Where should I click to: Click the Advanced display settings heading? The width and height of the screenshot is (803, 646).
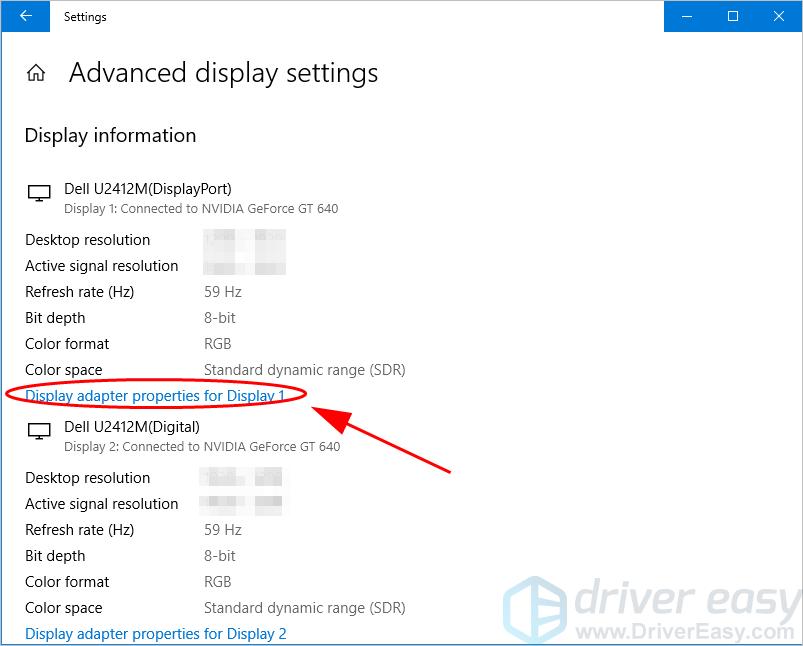pyautogui.click(x=223, y=72)
